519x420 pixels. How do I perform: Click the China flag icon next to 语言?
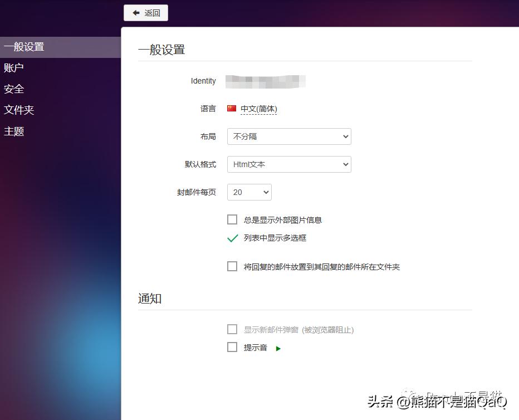point(231,109)
